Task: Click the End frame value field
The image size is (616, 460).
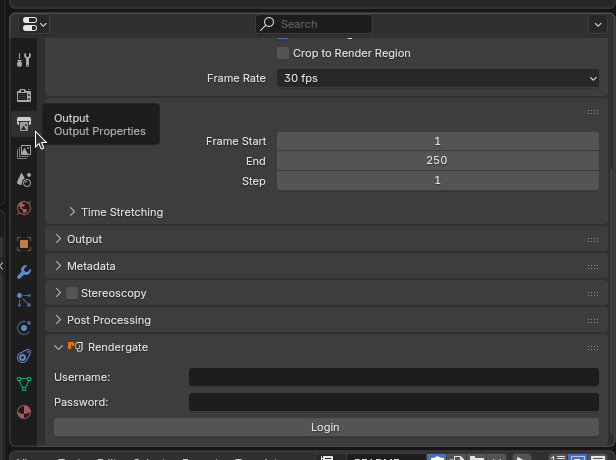Action: [438, 161]
